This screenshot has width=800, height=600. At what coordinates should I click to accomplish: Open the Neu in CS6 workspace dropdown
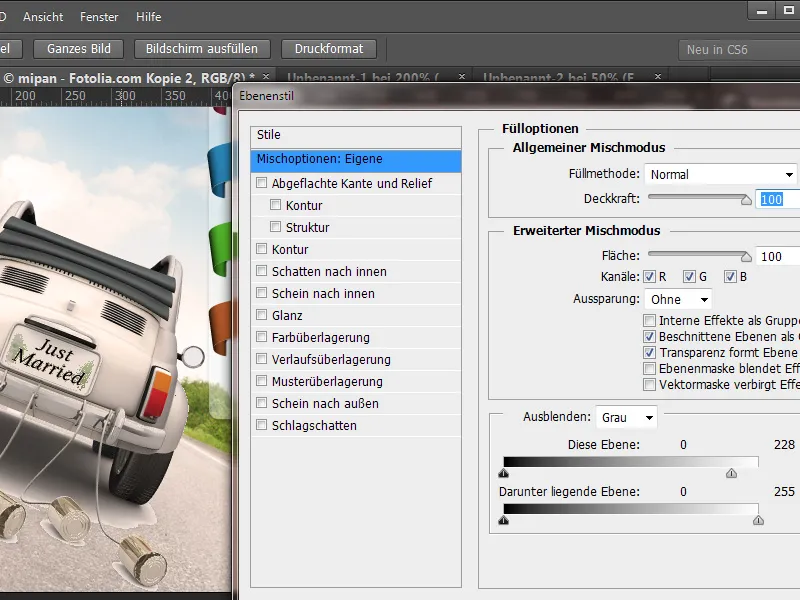[x=739, y=49]
